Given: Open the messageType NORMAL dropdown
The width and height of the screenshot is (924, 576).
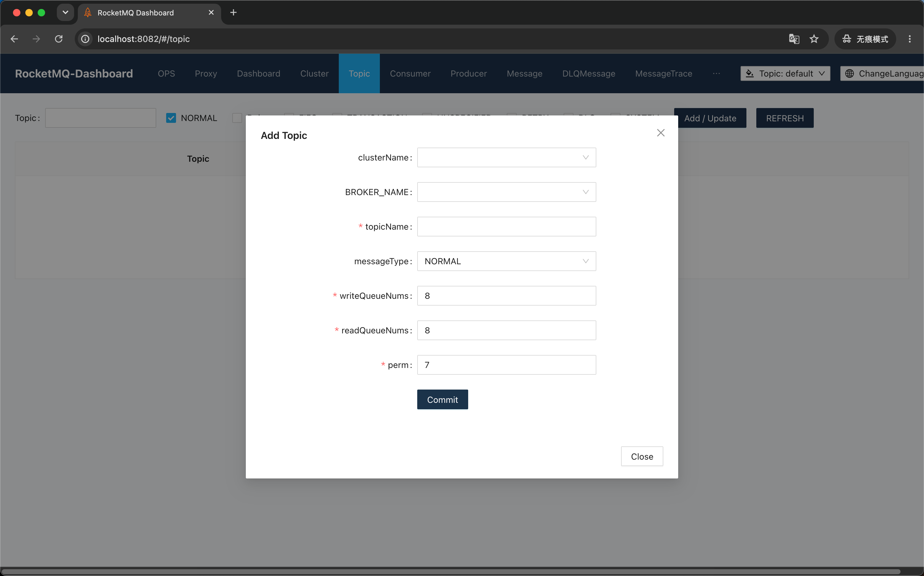Looking at the screenshot, I should (x=506, y=261).
